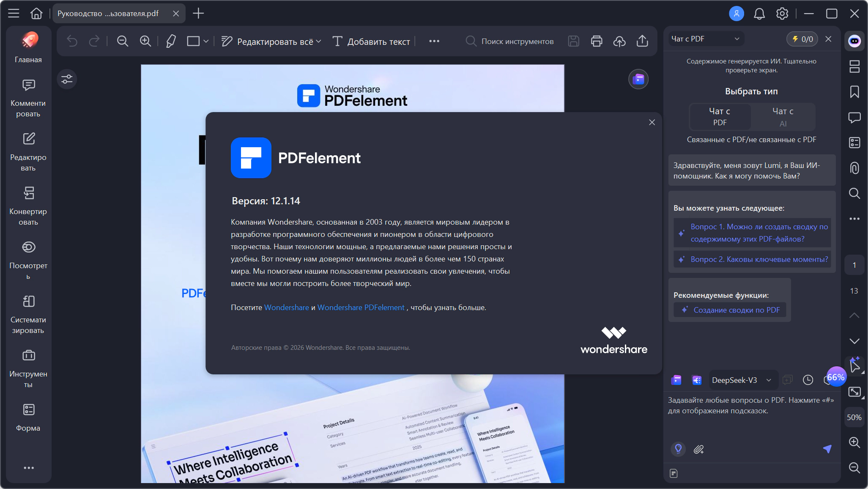Click the Поиск инструментов search field
Screen dimensions: 868x489
tap(517, 41)
